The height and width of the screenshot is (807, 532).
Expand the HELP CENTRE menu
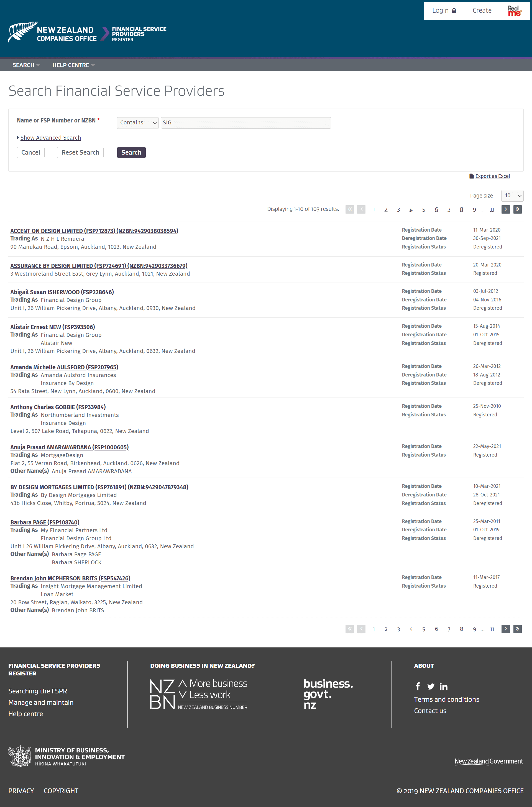click(72, 65)
